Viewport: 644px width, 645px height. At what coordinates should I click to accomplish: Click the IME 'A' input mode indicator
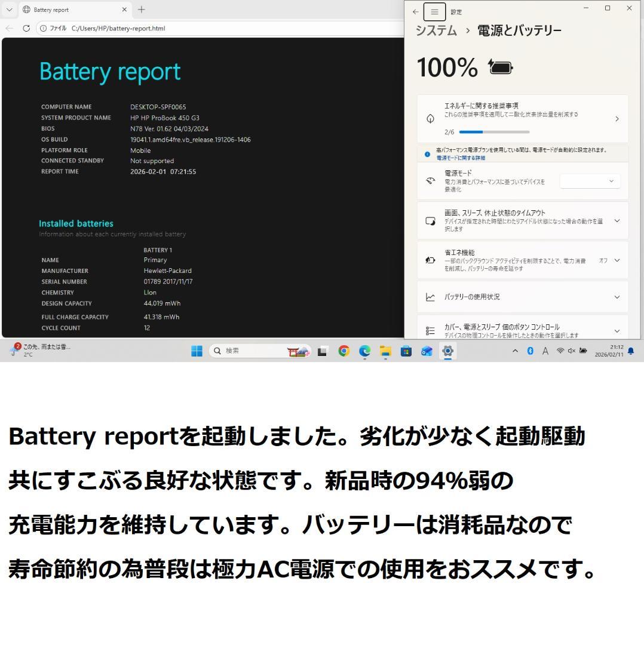(x=544, y=351)
